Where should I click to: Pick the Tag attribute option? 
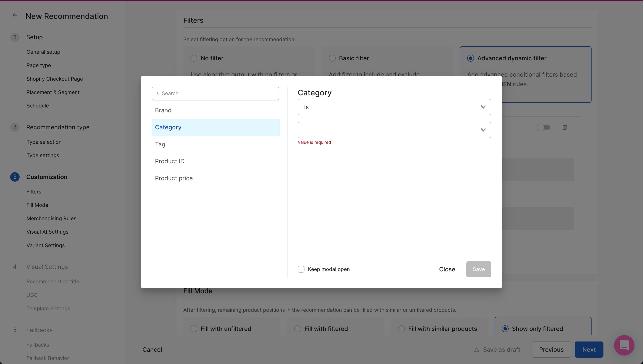[160, 144]
